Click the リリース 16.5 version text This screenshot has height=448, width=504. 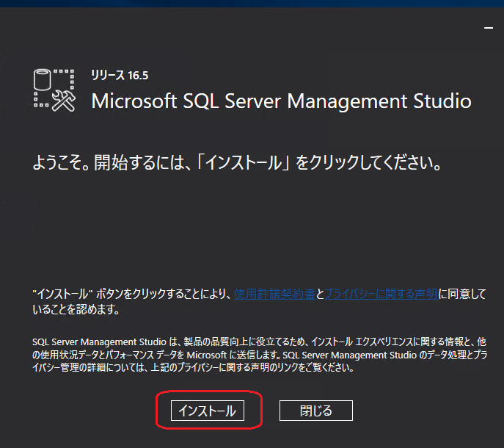120,75
